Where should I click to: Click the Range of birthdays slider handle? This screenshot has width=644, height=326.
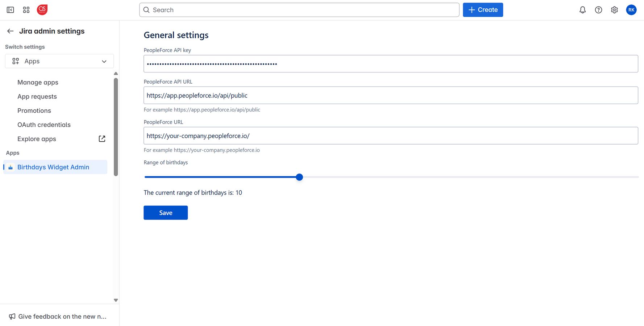pyautogui.click(x=299, y=177)
